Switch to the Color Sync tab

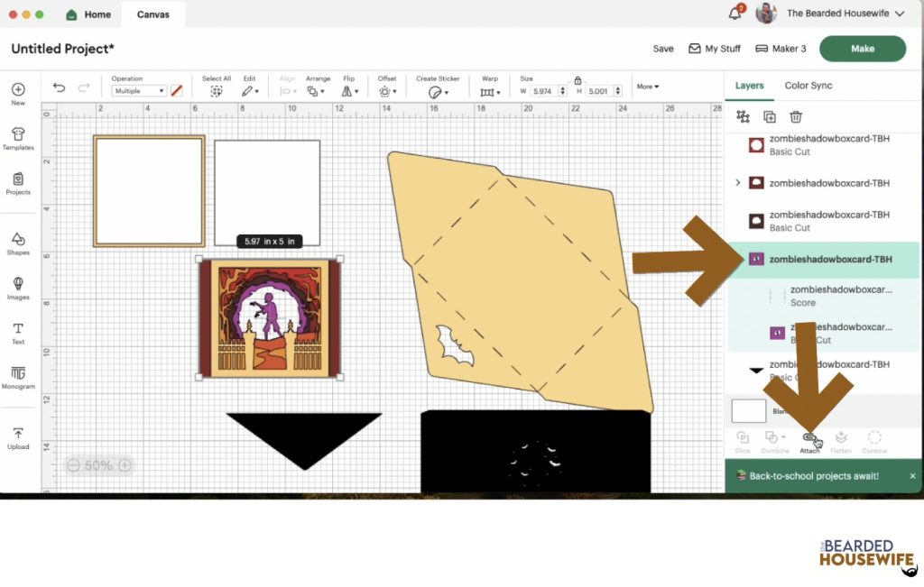[808, 86]
